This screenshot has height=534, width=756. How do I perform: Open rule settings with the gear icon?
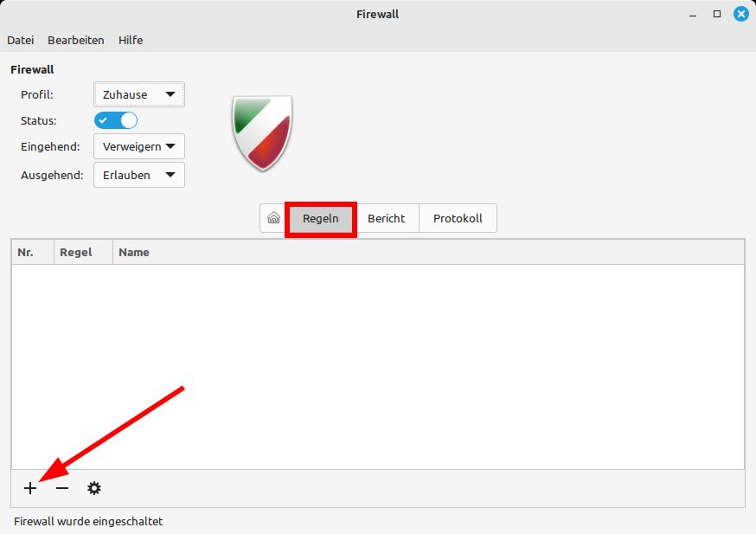[93, 488]
